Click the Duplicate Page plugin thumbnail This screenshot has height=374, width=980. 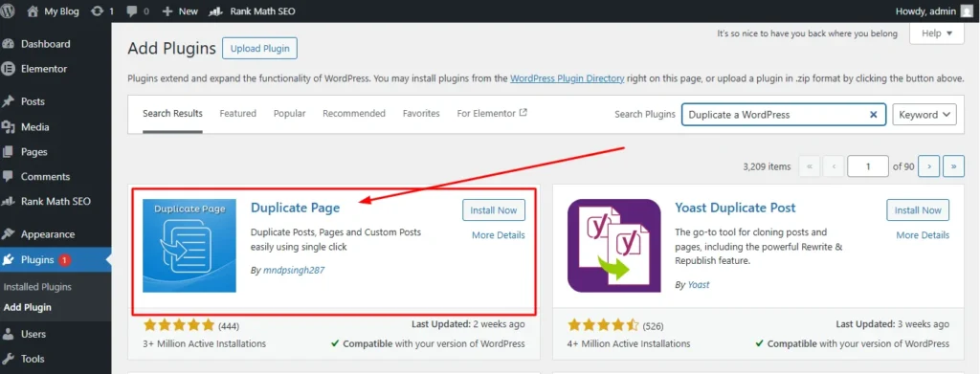click(189, 246)
